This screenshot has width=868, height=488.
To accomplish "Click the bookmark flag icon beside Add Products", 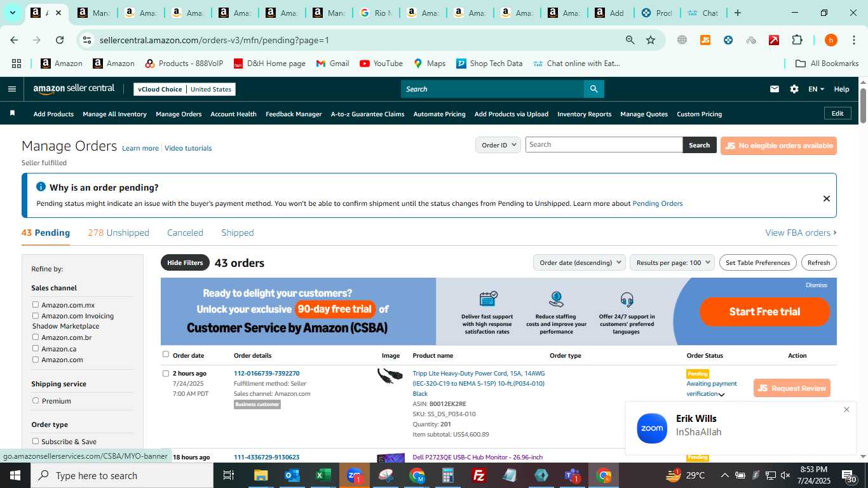I will coord(12,114).
